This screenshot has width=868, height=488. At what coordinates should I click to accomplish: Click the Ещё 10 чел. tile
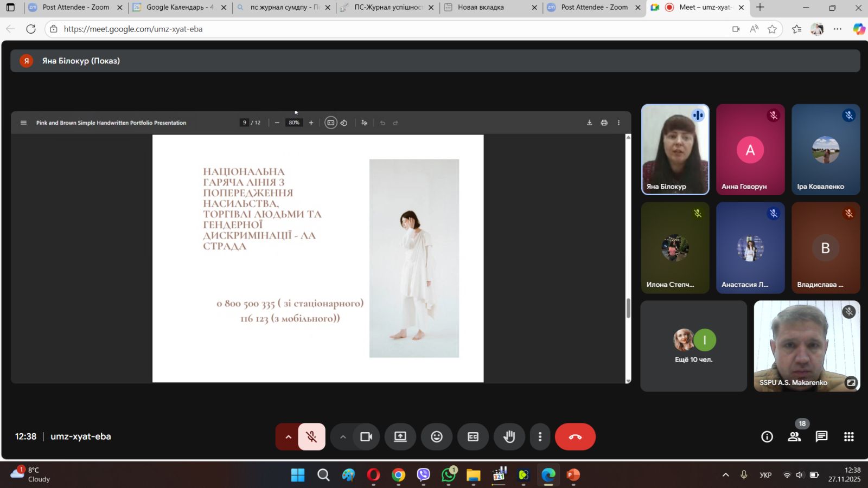(x=693, y=346)
